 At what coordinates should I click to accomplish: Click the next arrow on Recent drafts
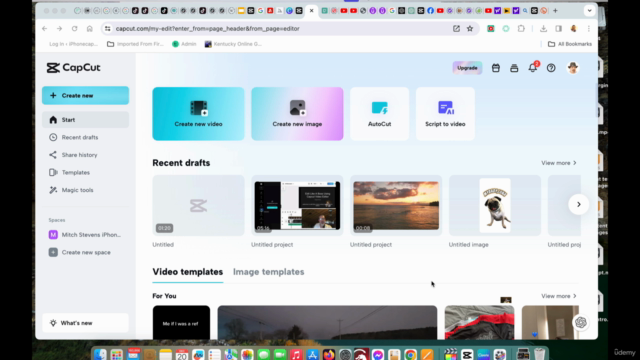pos(578,204)
